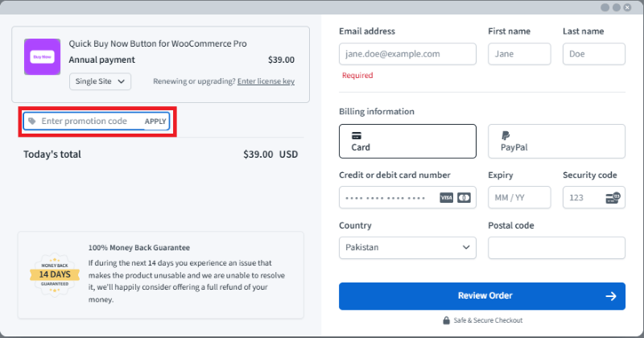
Task: Click the padlock secure checkout icon
Action: pyautogui.click(x=446, y=320)
